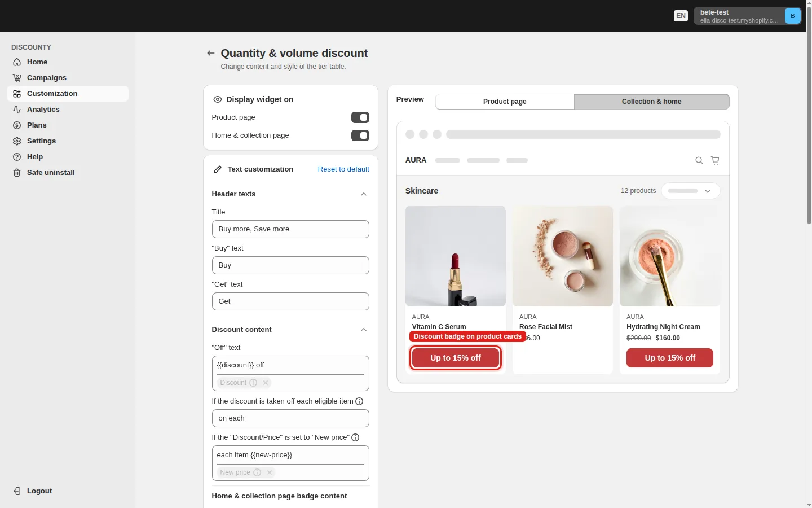Remove the Discount variable tag

point(266,383)
